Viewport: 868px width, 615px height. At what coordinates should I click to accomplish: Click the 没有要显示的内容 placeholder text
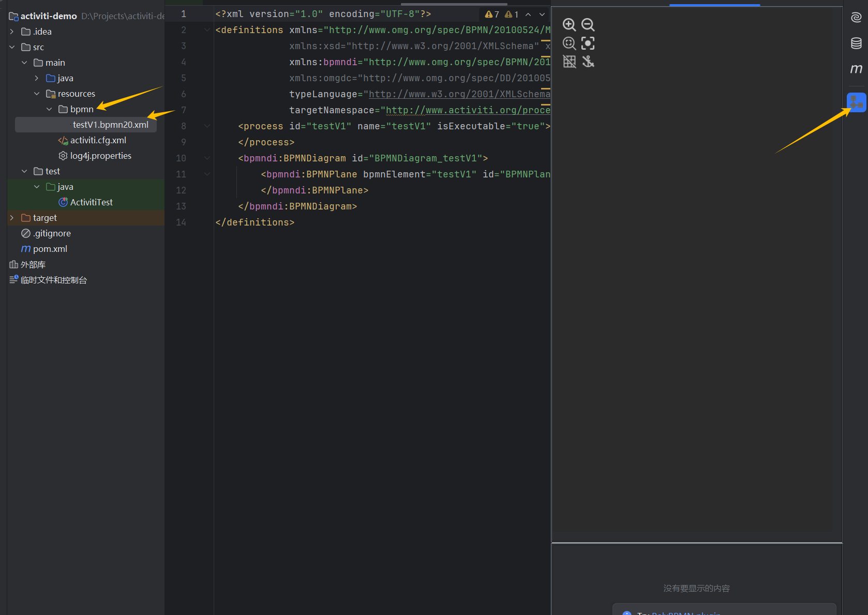pyautogui.click(x=697, y=588)
